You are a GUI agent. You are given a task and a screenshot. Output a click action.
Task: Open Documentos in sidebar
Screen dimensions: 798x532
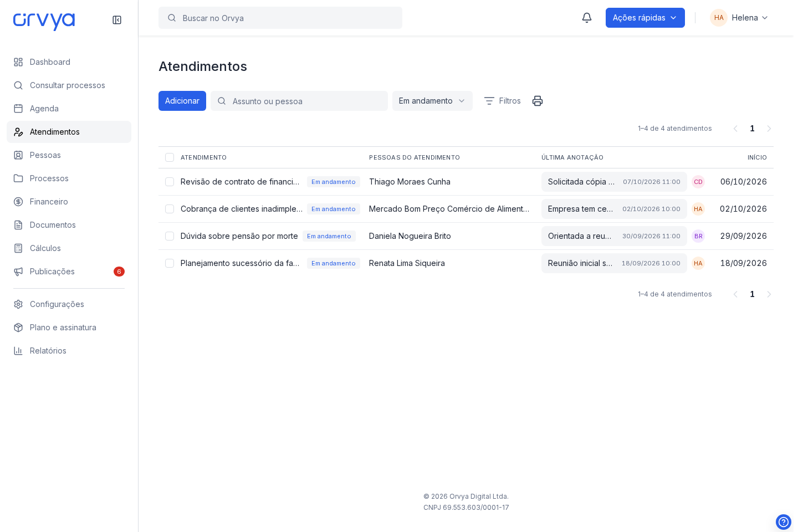pos(69,225)
